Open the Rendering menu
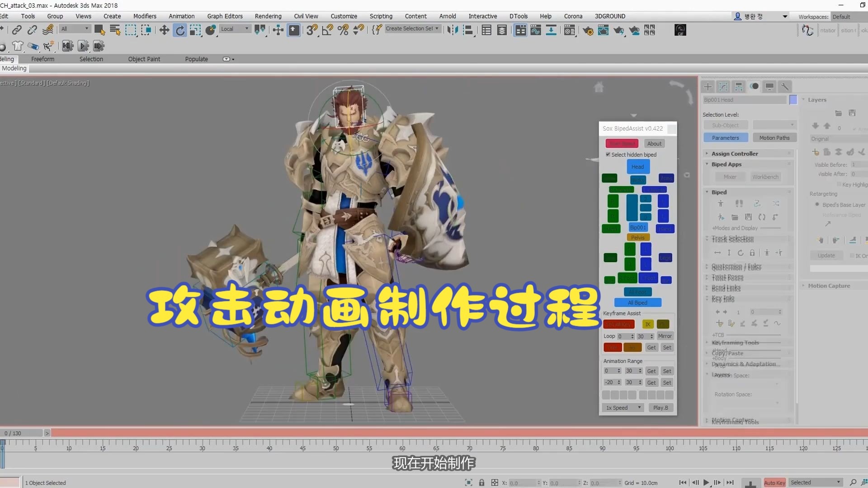 [268, 16]
